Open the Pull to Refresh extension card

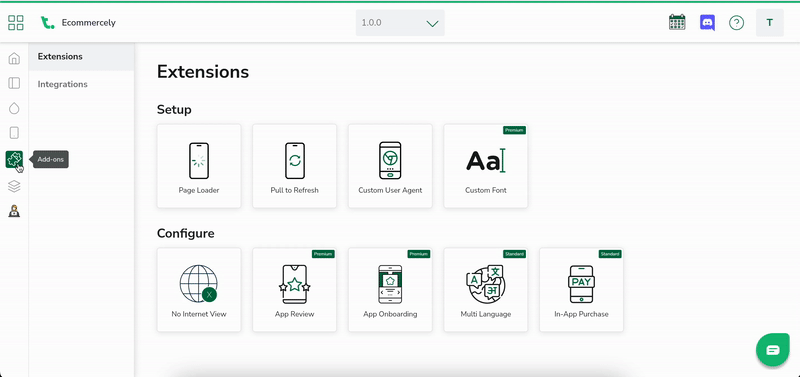point(294,166)
